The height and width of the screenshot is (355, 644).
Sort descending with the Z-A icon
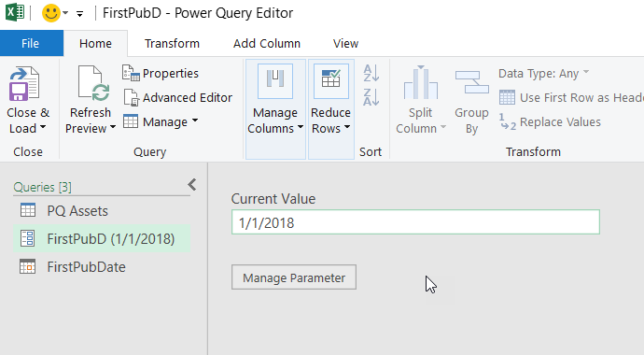[371, 97]
